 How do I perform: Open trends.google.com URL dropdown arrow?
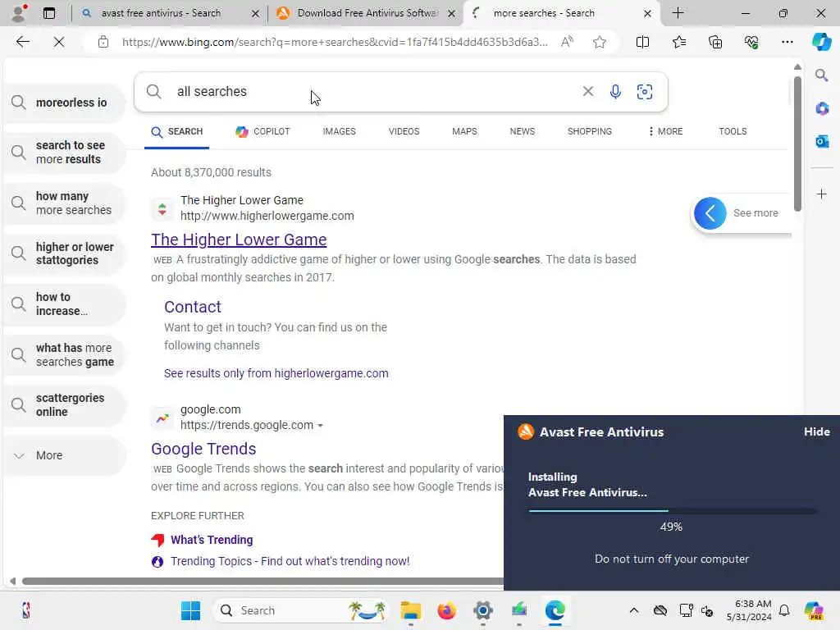(x=320, y=426)
